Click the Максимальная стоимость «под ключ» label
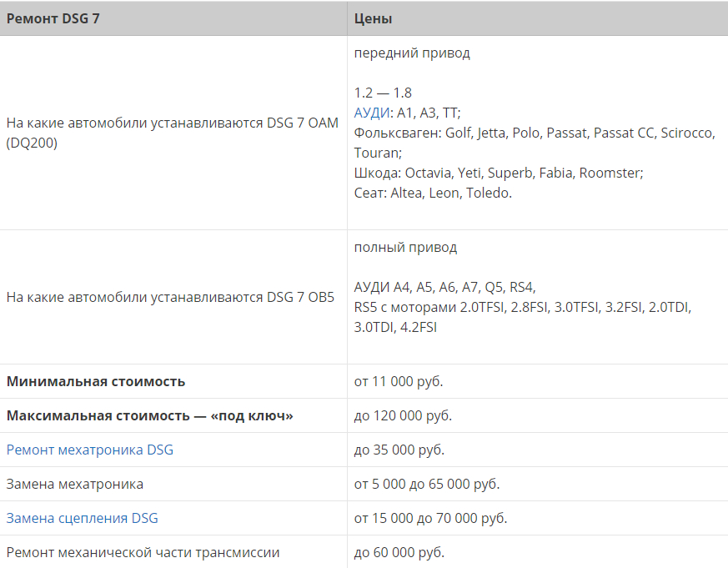Screen dimensions: 728x568 pyautogui.click(x=149, y=415)
